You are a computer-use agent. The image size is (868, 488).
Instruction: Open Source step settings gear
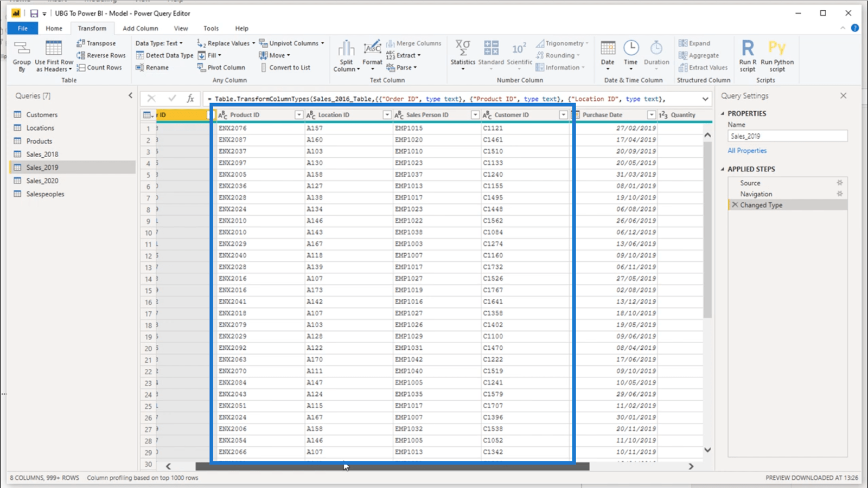pyautogui.click(x=840, y=183)
